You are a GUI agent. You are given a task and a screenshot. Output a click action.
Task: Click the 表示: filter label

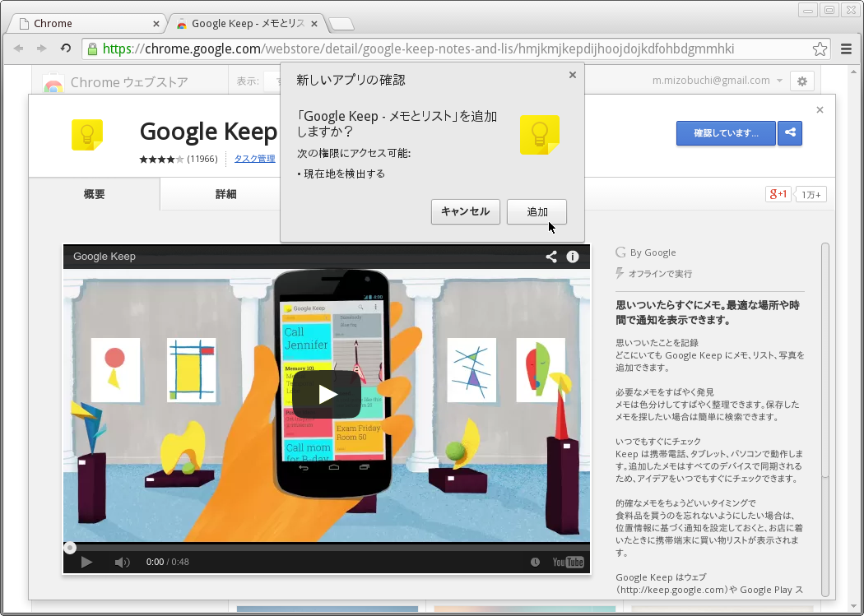(248, 81)
